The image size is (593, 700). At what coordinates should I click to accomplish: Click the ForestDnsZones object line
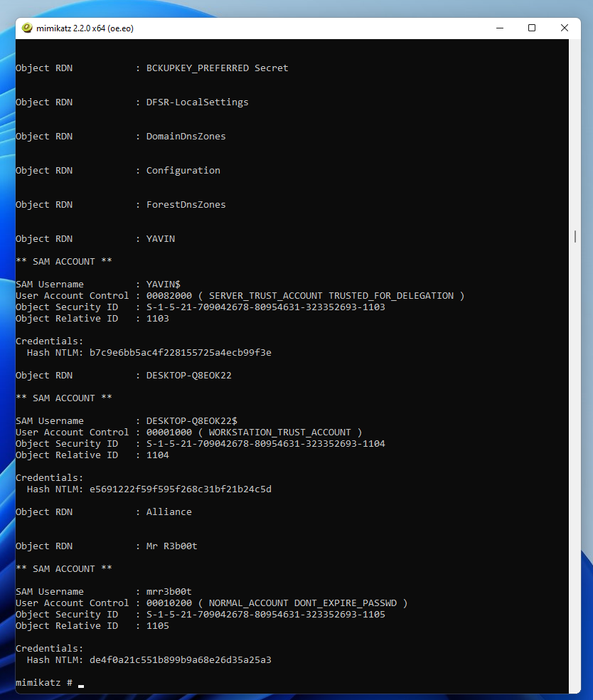click(121, 204)
